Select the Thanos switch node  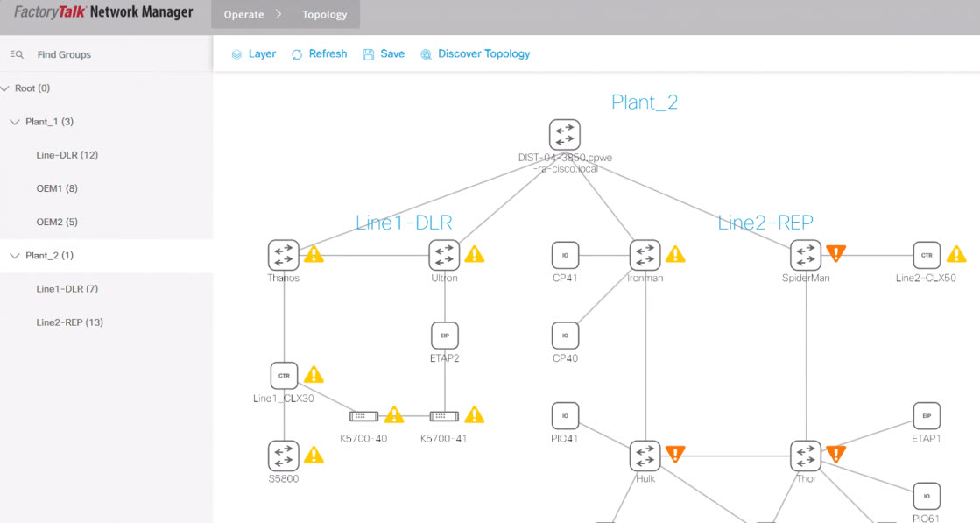point(283,255)
